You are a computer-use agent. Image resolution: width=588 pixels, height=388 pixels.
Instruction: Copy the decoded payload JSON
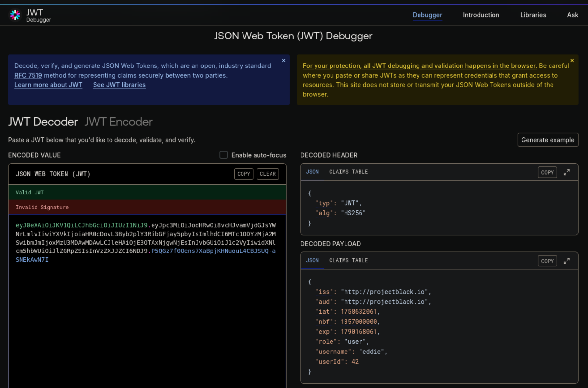point(547,261)
